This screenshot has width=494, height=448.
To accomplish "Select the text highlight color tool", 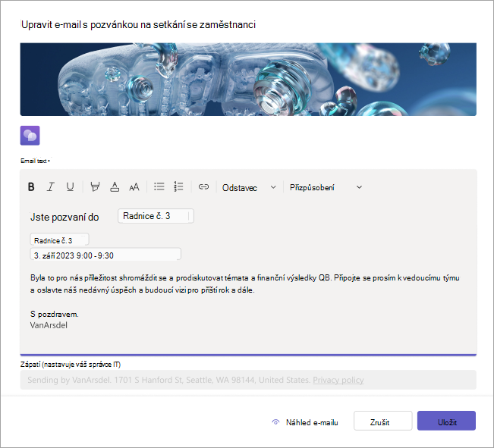I will point(95,186).
